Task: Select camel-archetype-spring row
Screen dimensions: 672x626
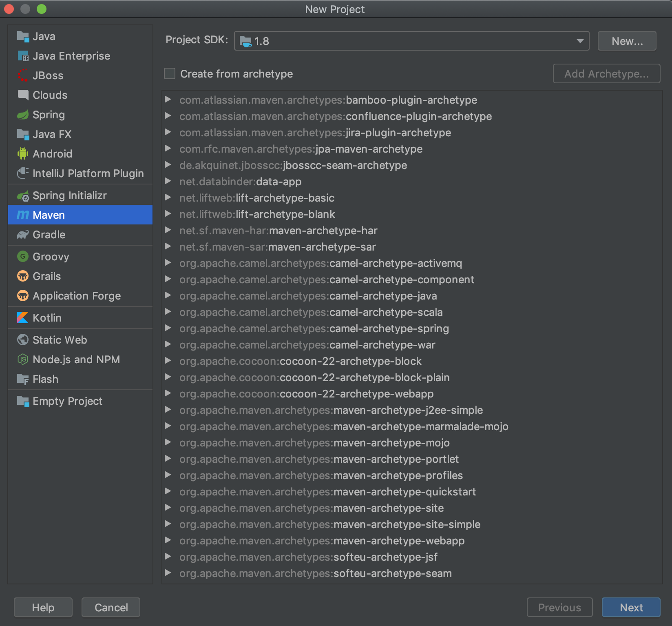Action: pos(412,329)
